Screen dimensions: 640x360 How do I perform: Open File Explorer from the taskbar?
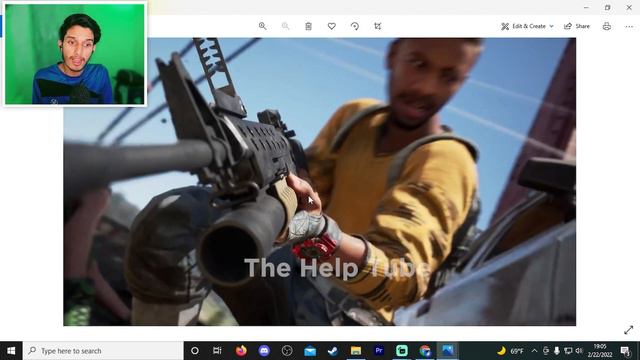click(356, 351)
